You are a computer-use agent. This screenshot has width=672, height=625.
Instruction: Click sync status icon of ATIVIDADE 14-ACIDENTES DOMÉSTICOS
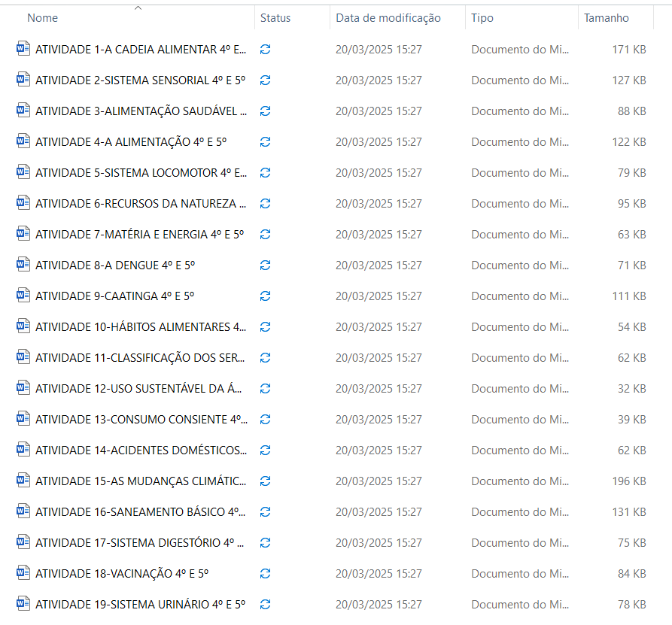266,451
